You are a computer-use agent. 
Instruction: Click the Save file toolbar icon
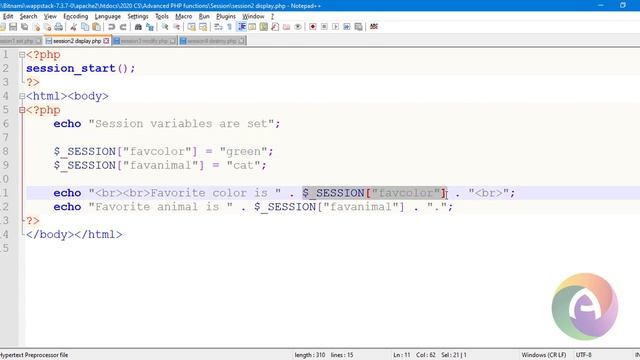coord(13,27)
